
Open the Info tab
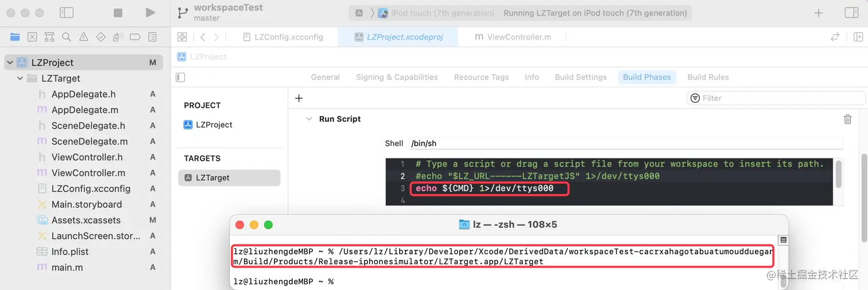(532, 77)
